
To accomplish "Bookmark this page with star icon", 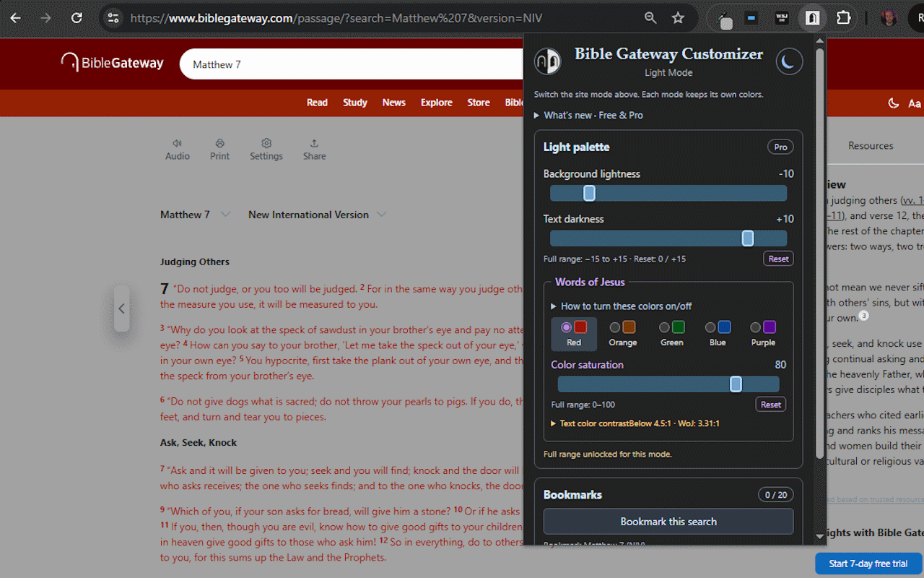I will tap(678, 18).
